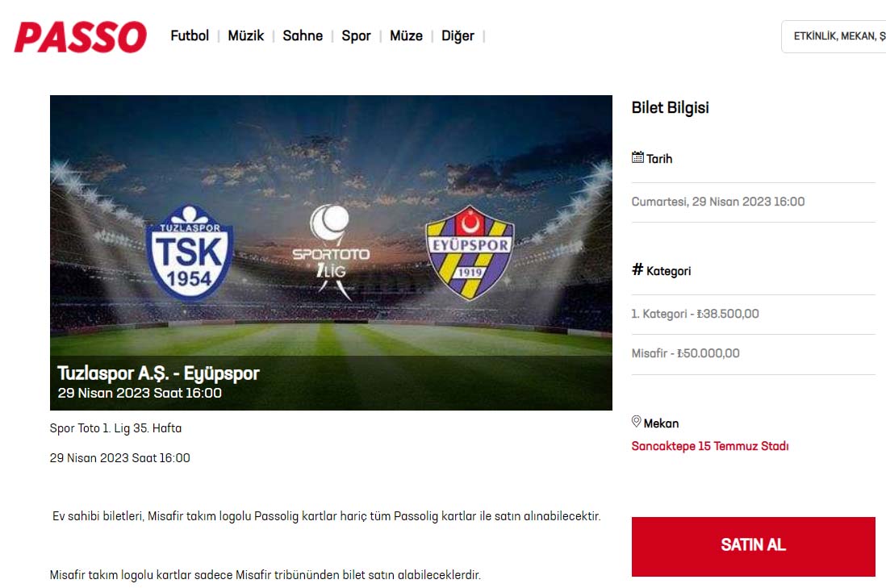Viewport: 886px width, 588px height.
Task: Select the Misafir ticket price row
Action: (753, 353)
